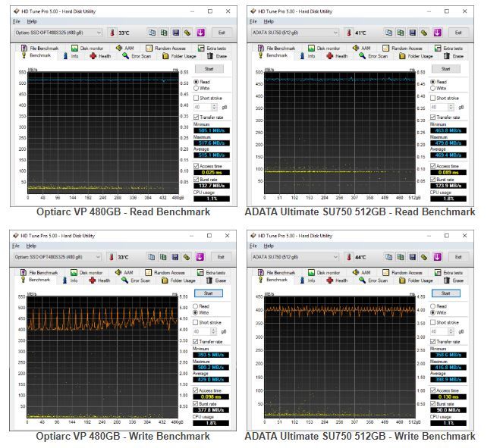Uncheck Access time in Optiarc Read Benchmark window
The height and width of the screenshot is (448, 503).
pyautogui.click(x=196, y=166)
